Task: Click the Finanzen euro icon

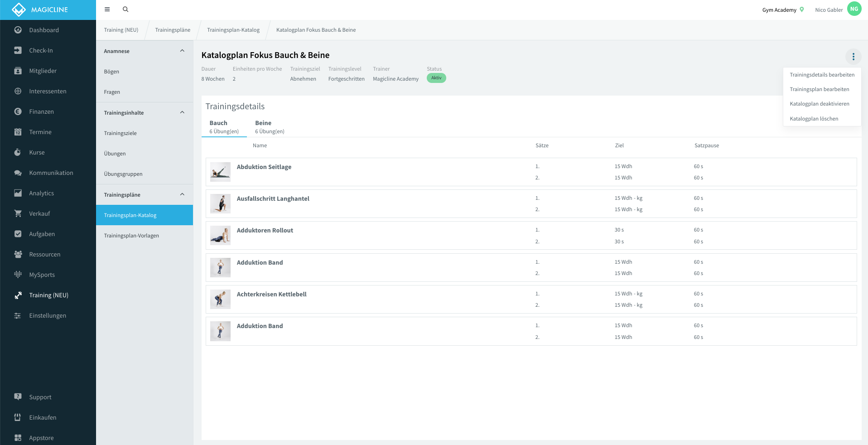Action: pyautogui.click(x=18, y=111)
